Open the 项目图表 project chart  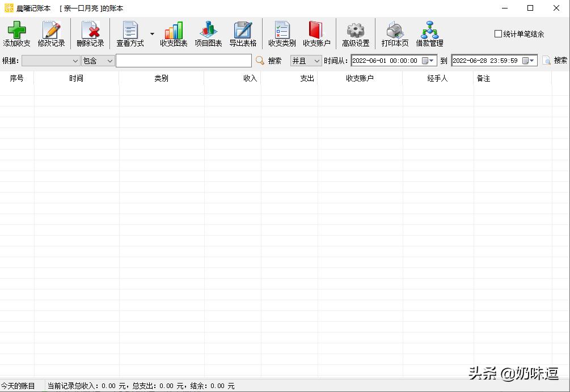click(x=208, y=34)
